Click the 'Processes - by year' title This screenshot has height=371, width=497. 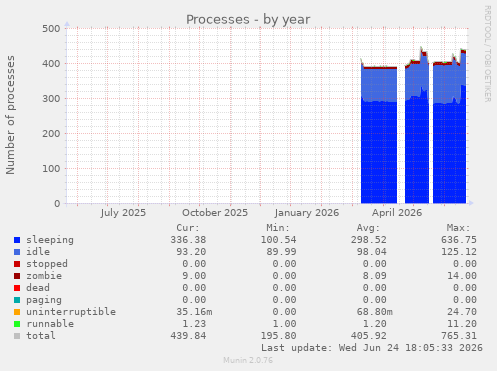coord(248,19)
